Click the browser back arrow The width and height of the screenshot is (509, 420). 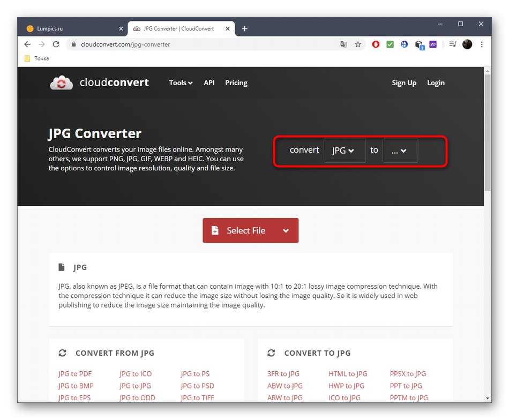(27, 44)
